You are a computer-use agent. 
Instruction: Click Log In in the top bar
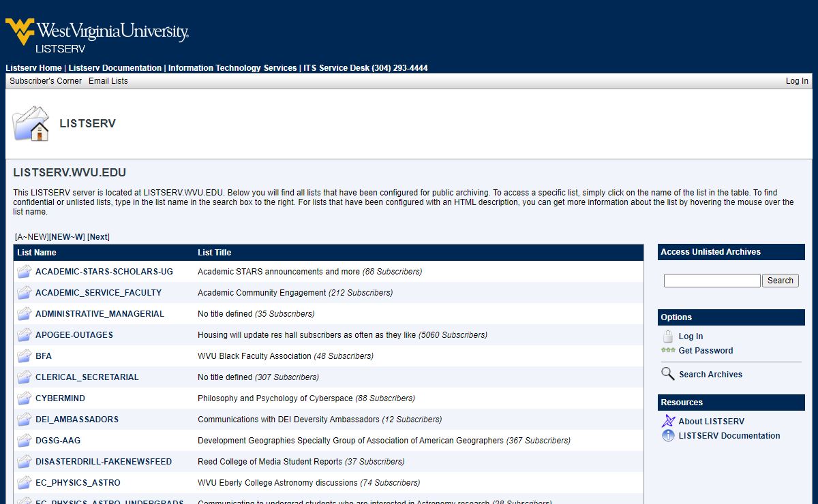click(x=797, y=81)
